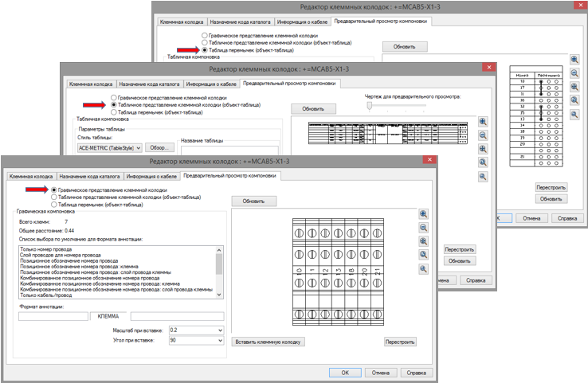Screen dimensions: 588x383
Task: Click Обновить beside the radio options in back window
Action: [405, 47]
